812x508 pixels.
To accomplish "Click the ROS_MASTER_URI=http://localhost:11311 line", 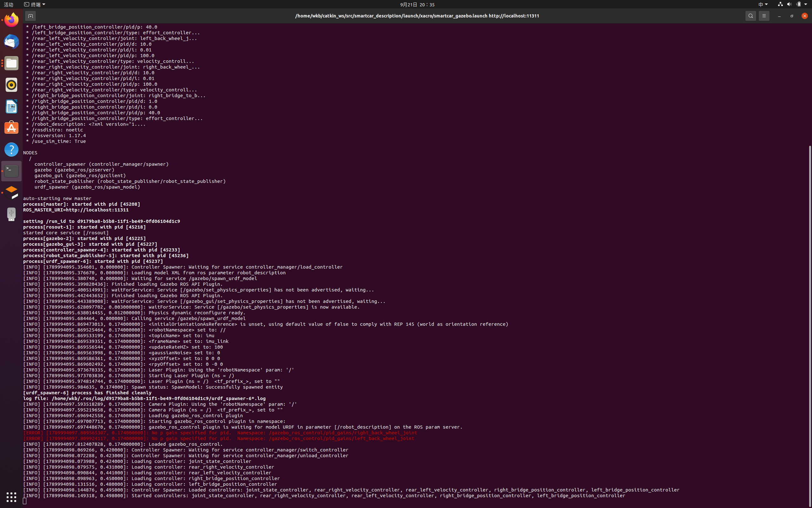I will click(x=76, y=210).
